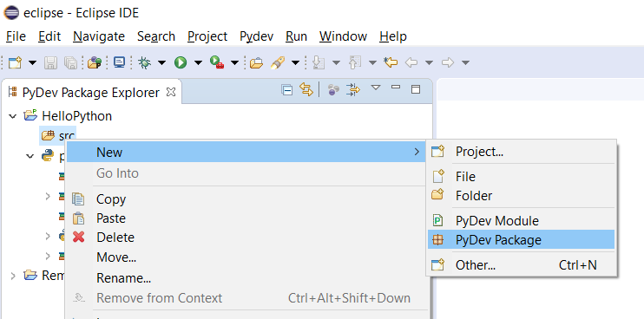Expand the Rem... project node
Viewport: 644px width, 319px height.
pos(13,276)
